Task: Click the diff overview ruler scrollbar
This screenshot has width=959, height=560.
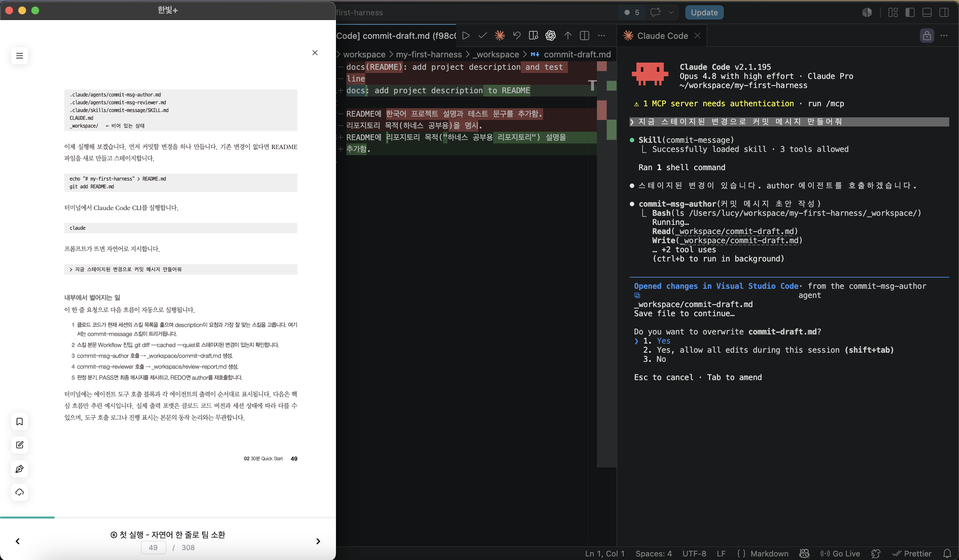Action: 607,264
